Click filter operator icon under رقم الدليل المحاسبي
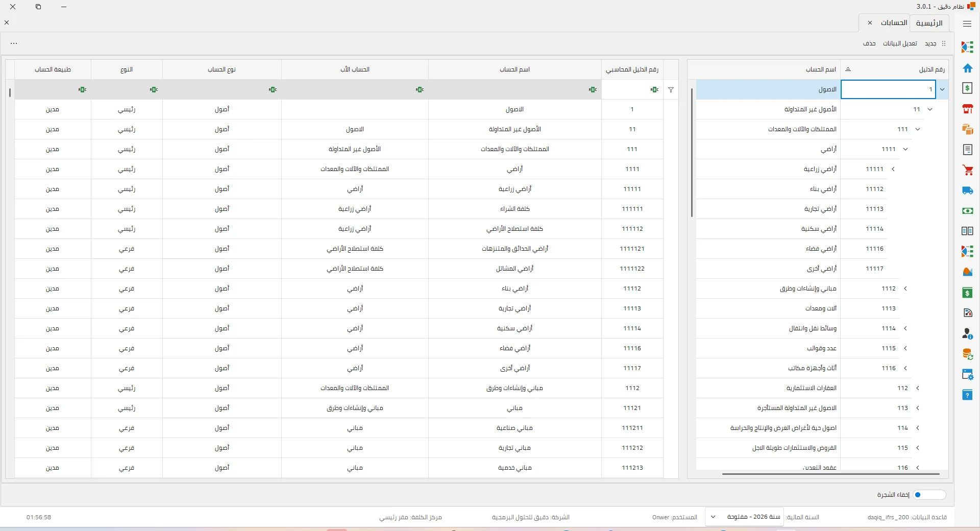 (654, 90)
